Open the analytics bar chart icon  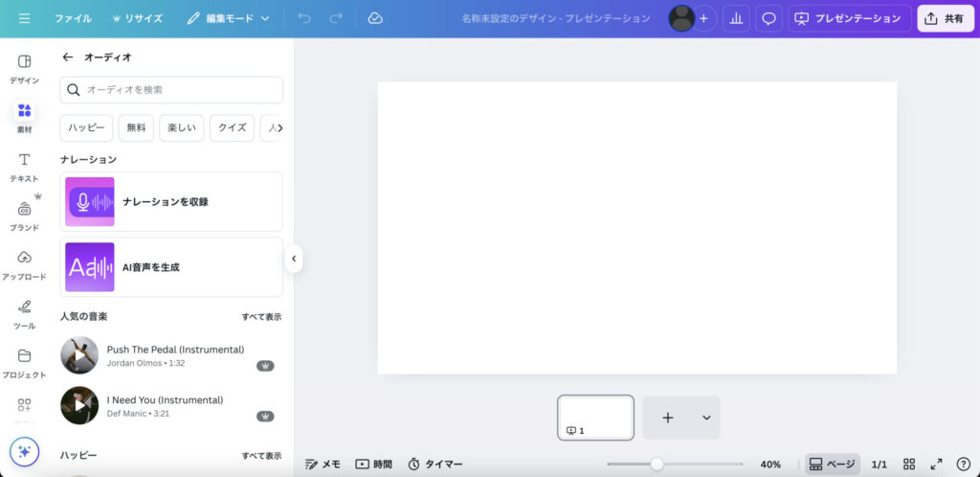click(736, 18)
